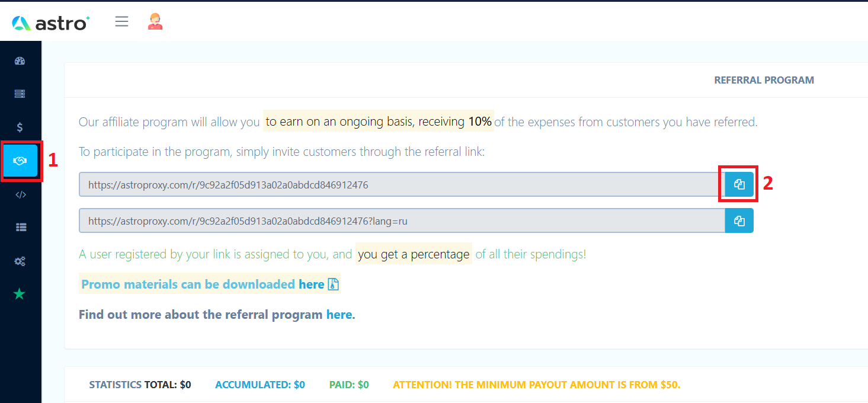Click the green star sidebar icon

point(20,293)
